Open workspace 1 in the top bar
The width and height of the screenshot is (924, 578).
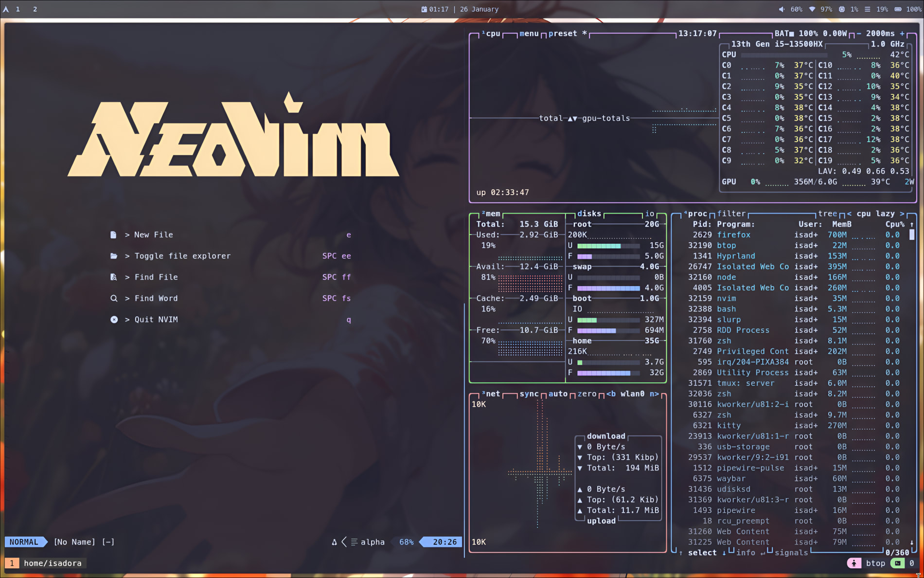click(x=18, y=9)
